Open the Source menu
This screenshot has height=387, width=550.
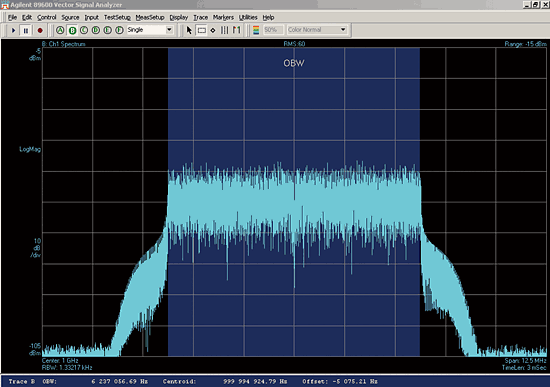coord(70,17)
